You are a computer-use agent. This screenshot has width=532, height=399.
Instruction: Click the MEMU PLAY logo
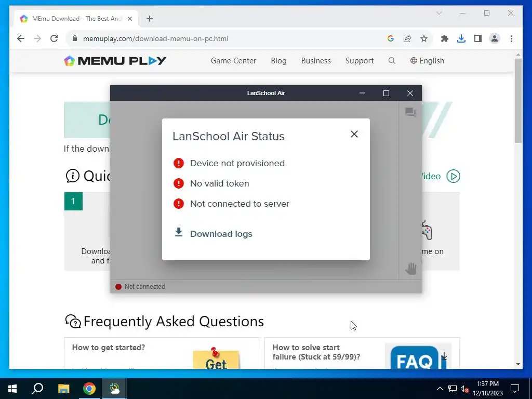point(115,61)
